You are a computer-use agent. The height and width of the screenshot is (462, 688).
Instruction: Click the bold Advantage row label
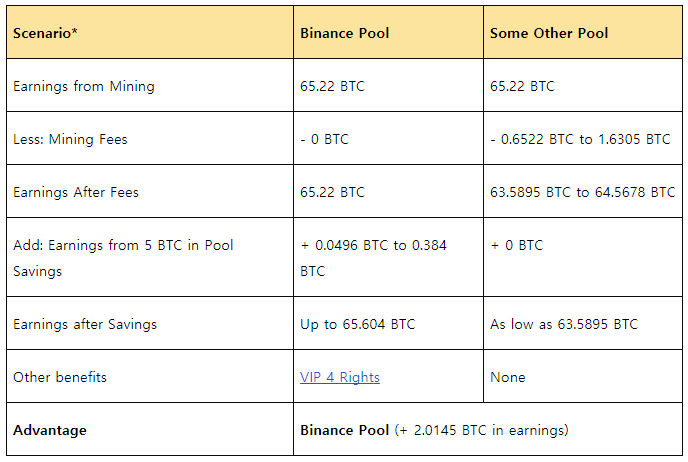pos(50,430)
